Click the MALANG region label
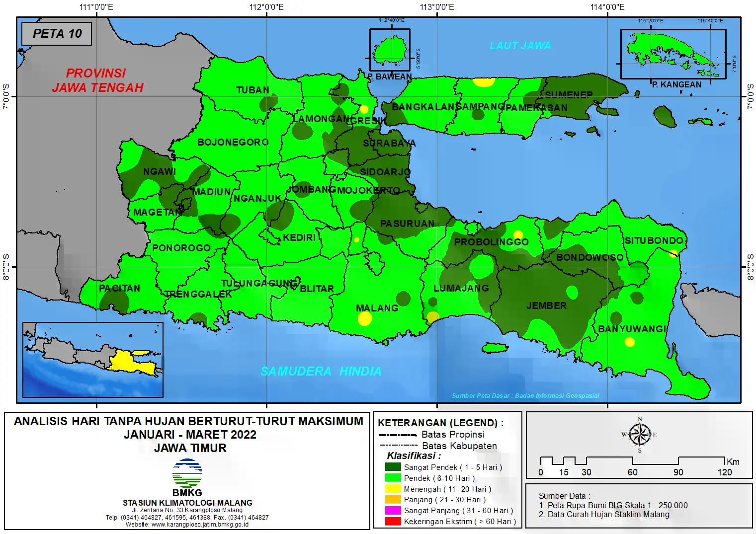This screenshot has width=756, height=534. coord(377,308)
